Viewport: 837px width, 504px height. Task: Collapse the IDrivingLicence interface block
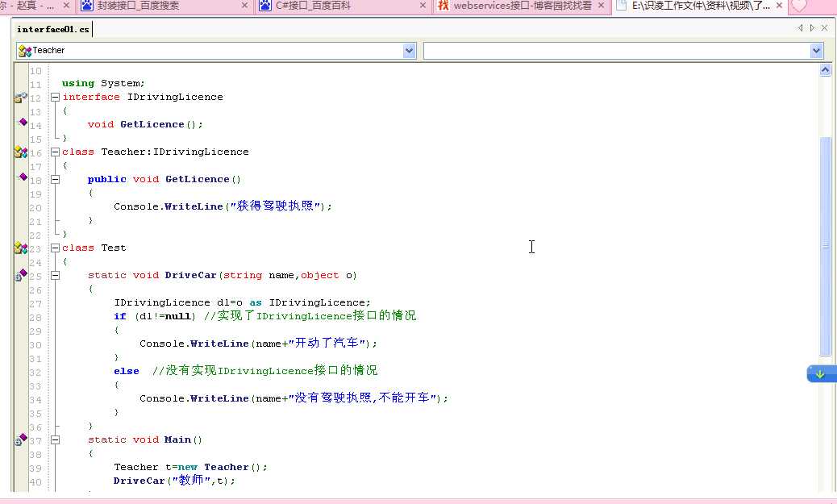(x=55, y=97)
